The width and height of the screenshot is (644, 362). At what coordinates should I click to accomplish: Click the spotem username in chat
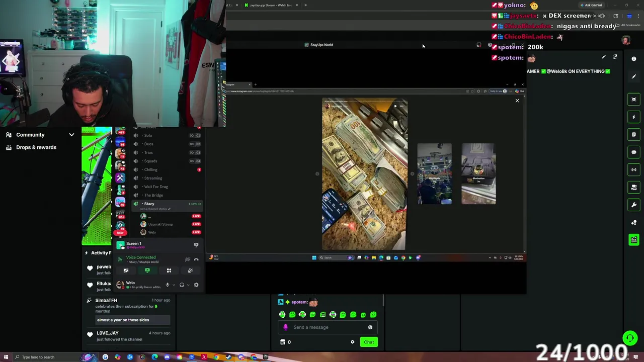point(299,302)
